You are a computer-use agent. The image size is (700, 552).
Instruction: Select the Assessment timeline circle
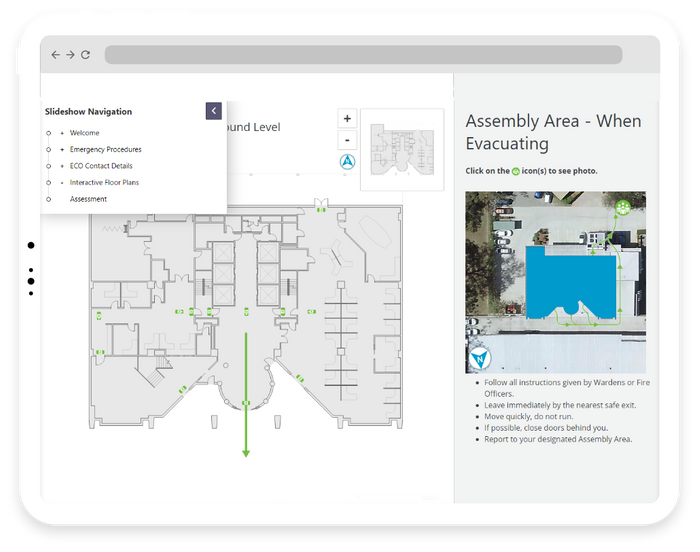[x=49, y=199]
